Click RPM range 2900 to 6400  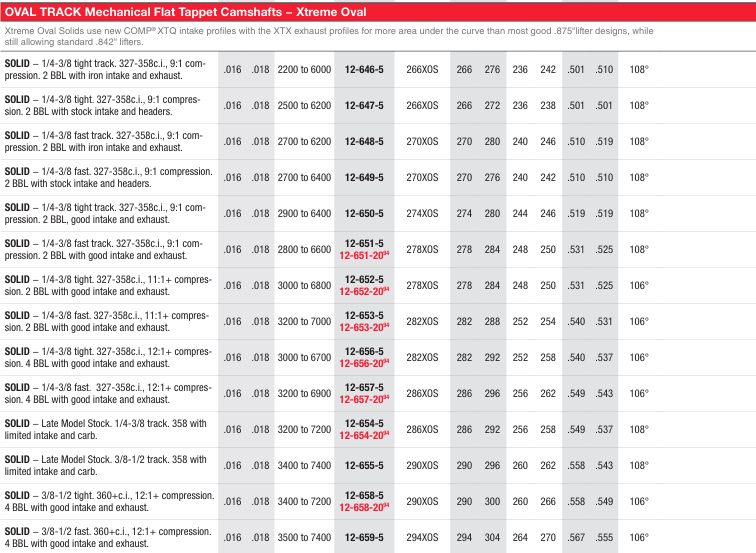pos(304,213)
